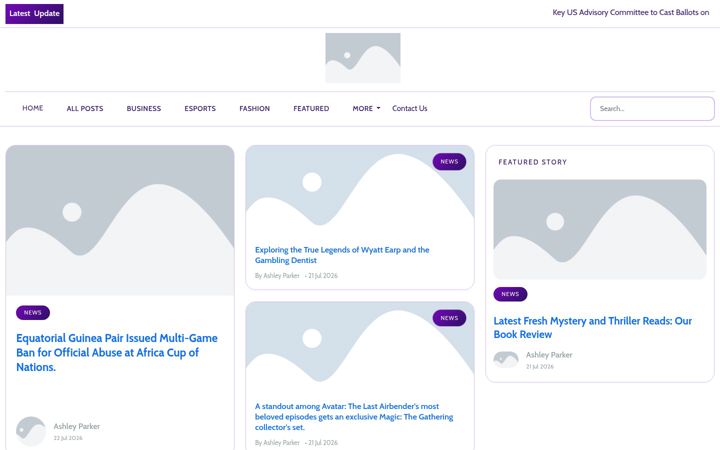The height and width of the screenshot is (450, 720).
Task: Open the FEATURED menu item
Action: (311, 108)
